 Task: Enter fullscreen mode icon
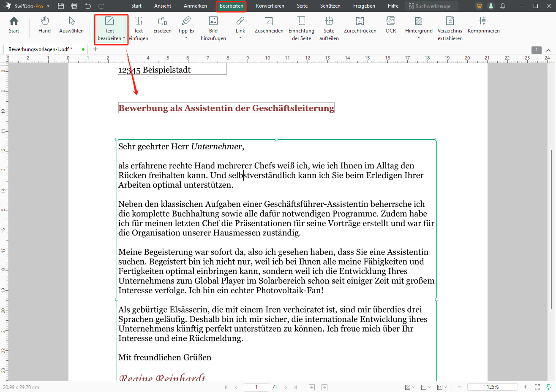(x=537, y=387)
